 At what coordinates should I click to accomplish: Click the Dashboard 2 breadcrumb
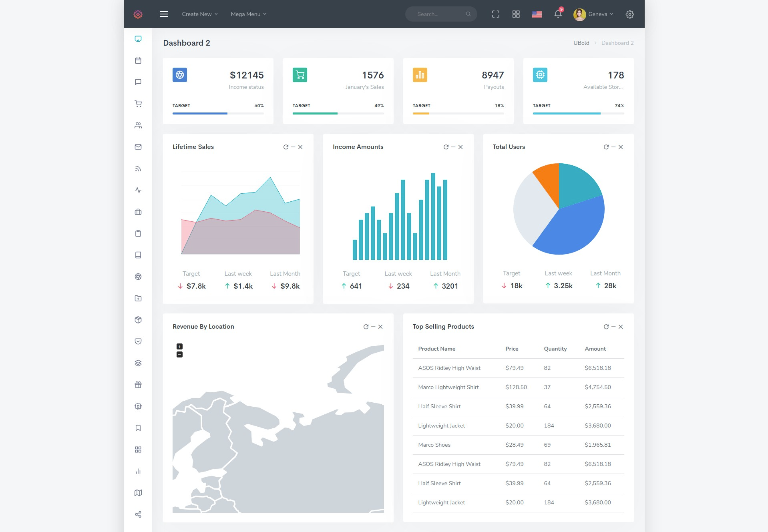click(x=617, y=43)
